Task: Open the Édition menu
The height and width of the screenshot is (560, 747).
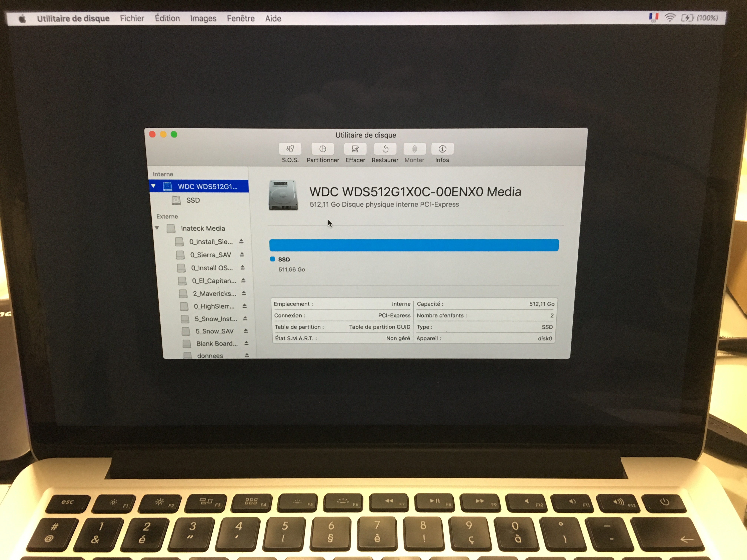Action: [167, 18]
